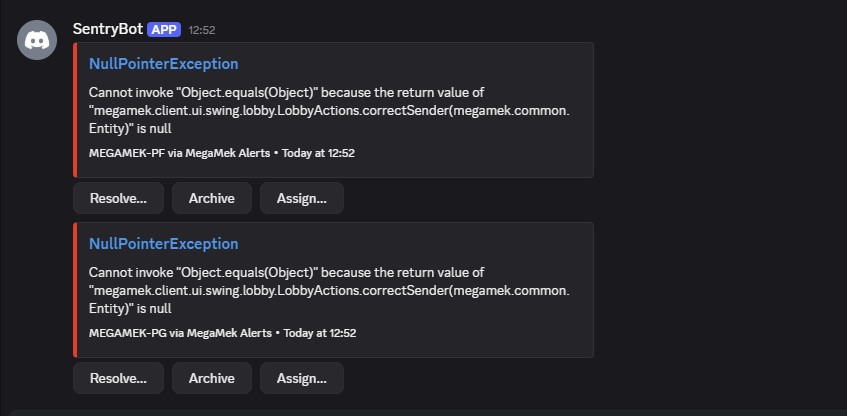This screenshot has height=416, width=847.
Task: Focus the message input box at bottom
Action: click(x=428, y=413)
